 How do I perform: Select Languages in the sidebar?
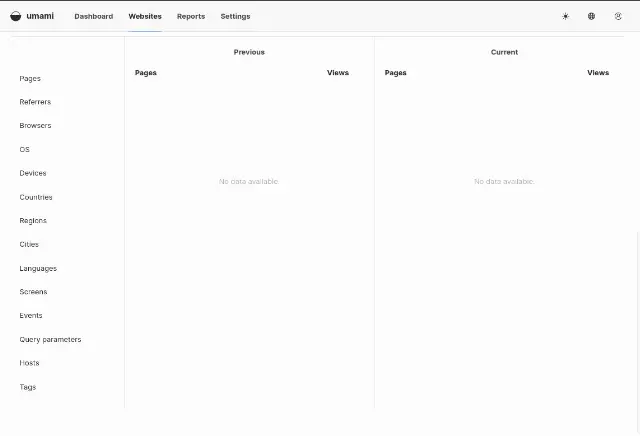coord(38,268)
